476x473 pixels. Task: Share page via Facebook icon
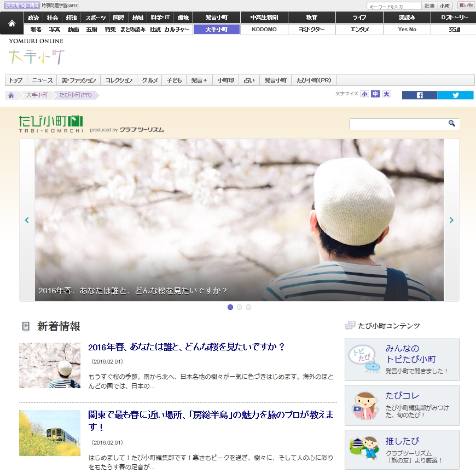(x=420, y=95)
